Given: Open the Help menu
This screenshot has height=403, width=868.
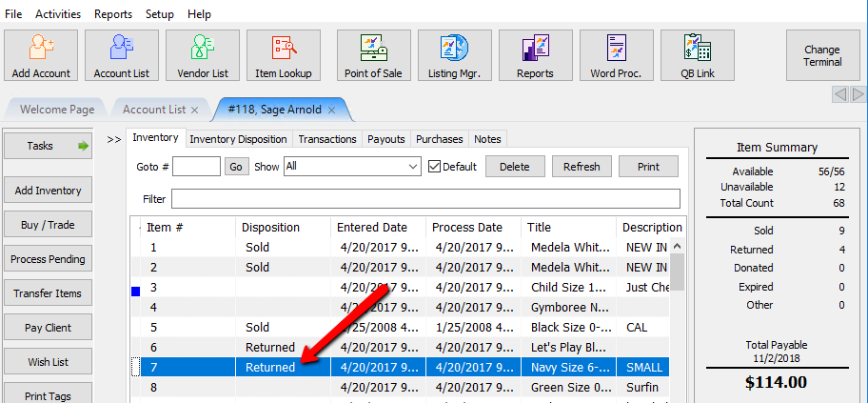Looking at the screenshot, I should tap(199, 14).
